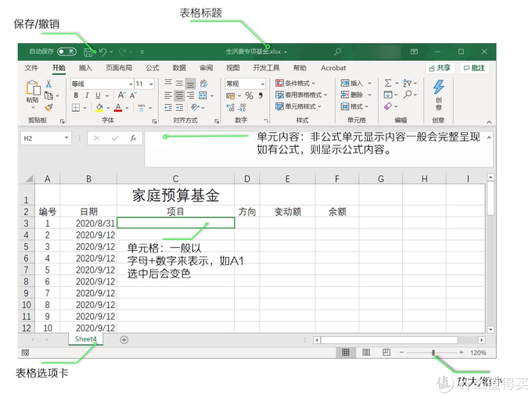Viewport: 532px width, 397px height.
Task: Click the Insert Function fx icon
Action: pyautogui.click(x=133, y=138)
